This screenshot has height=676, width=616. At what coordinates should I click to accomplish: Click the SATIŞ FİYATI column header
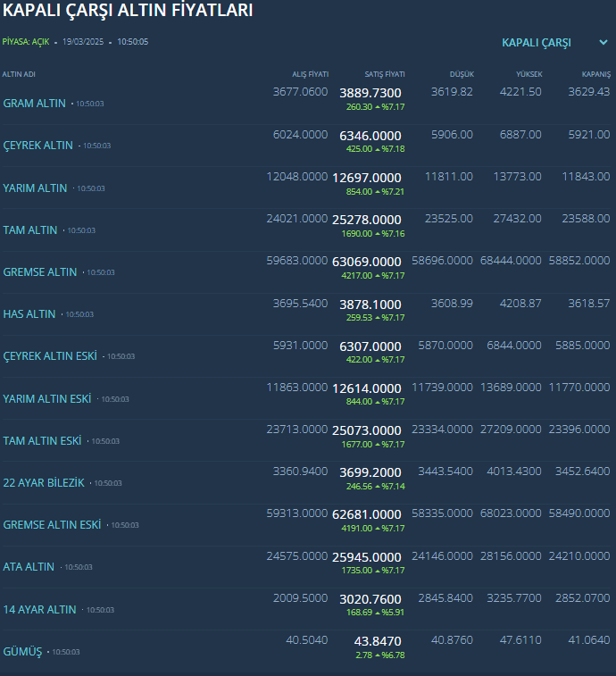(385, 74)
